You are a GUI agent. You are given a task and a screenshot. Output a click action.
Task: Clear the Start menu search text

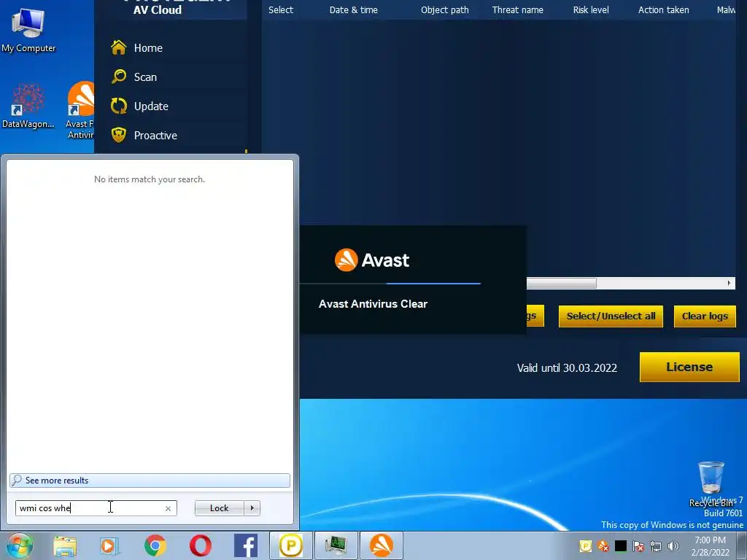(168, 508)
